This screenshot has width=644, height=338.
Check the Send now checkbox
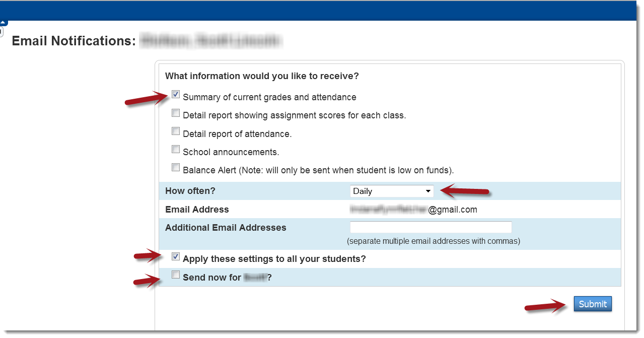(x=176, y=275)
